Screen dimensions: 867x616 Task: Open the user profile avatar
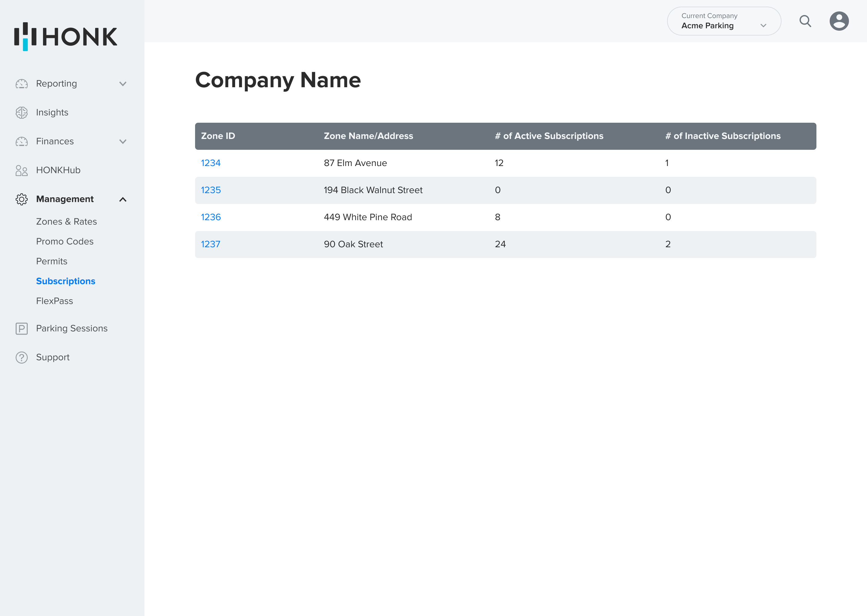839,21
